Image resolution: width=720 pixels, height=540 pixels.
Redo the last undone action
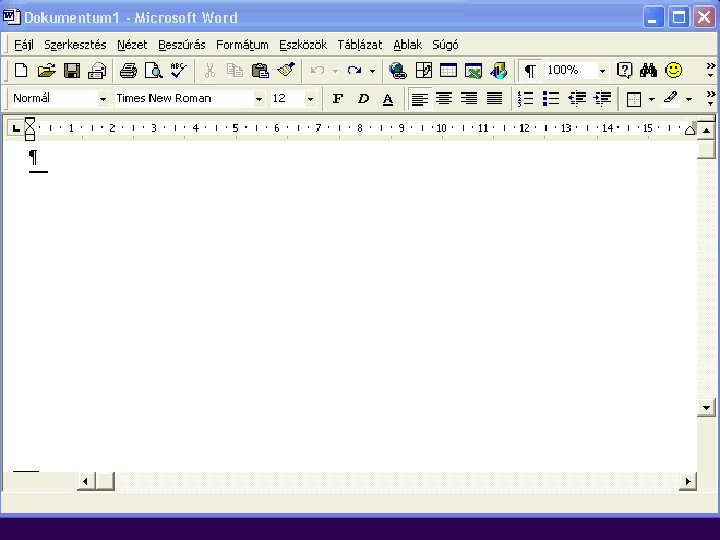coord(354,71)
